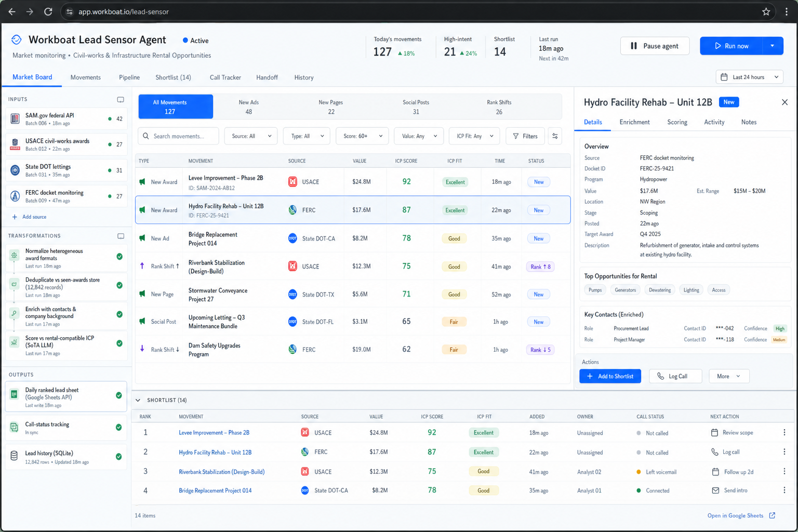Toggle Normalize heterogeneous award formats checkmark
The image size is (798, 532).
[x=119, y=257]
